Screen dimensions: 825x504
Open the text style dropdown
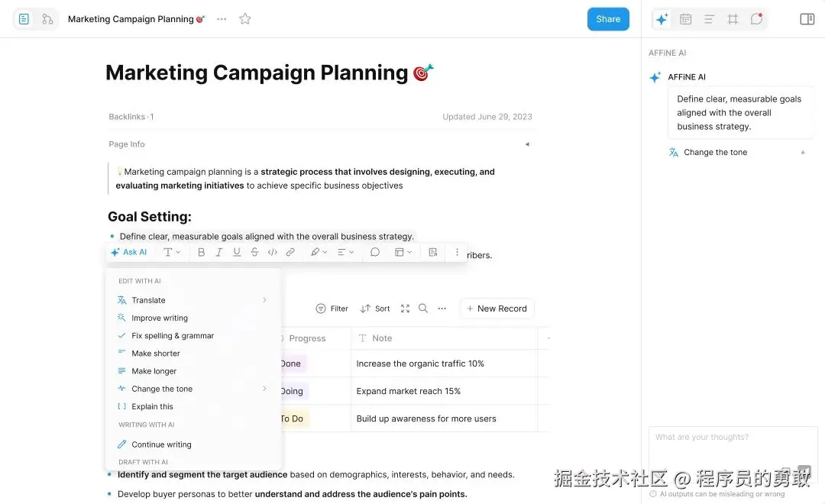(x=172, y=252)
